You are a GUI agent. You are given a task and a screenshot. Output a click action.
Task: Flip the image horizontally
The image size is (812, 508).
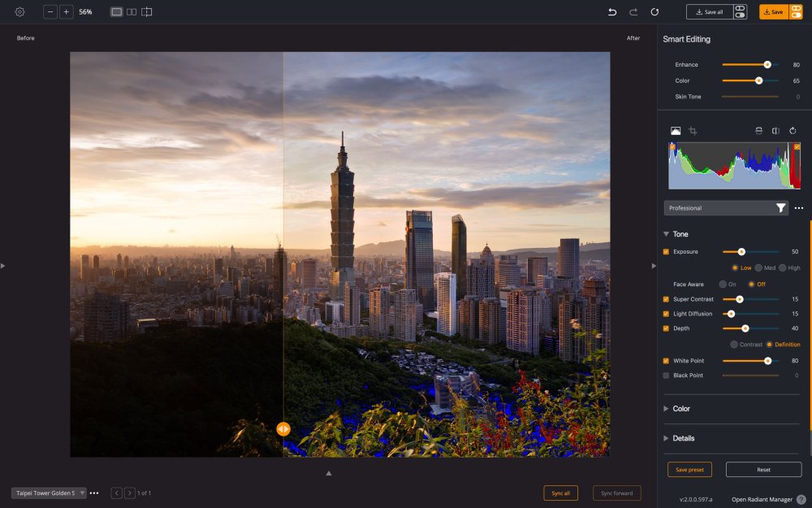(x=775, y=131)
